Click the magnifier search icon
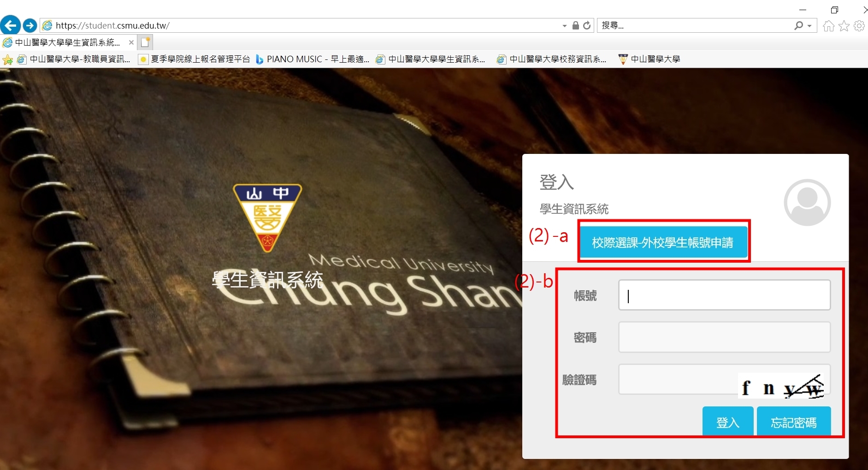This screenshot has width=868, height=470. click(799, 25)
